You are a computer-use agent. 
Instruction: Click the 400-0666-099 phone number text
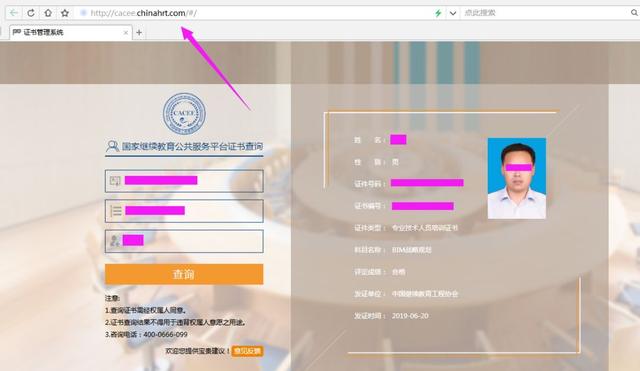click(x=165, y=334)
